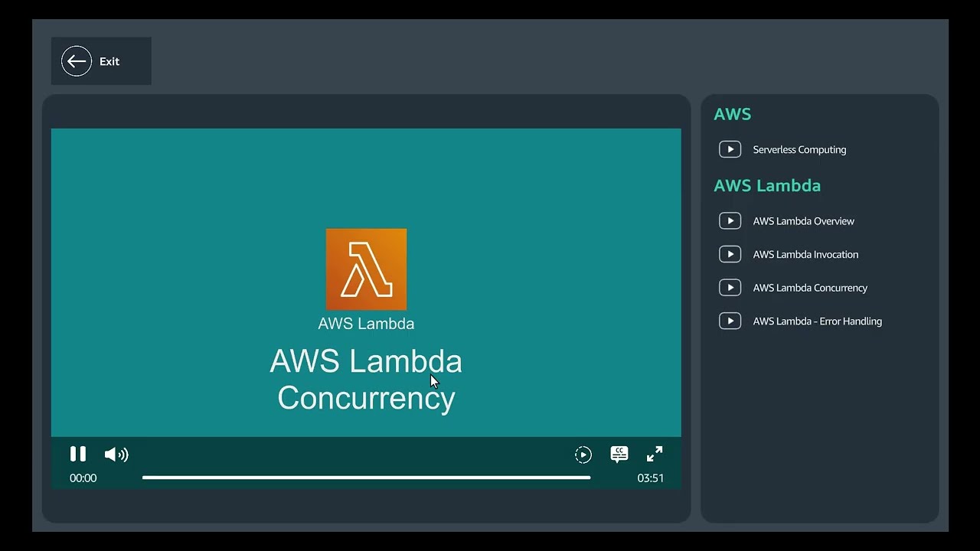Open AWS Lambda - Error Handling lesson
The height and width of the screenshot is (551, 980).
817,321
